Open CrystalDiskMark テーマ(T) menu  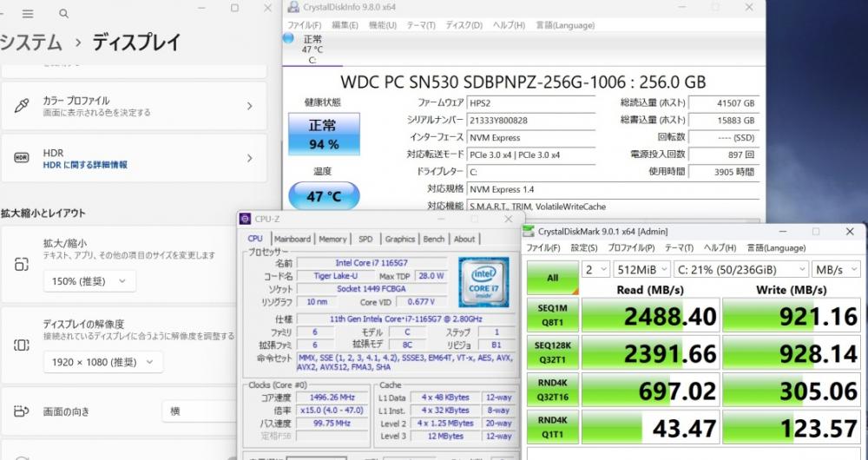click(x=679, y=248)
